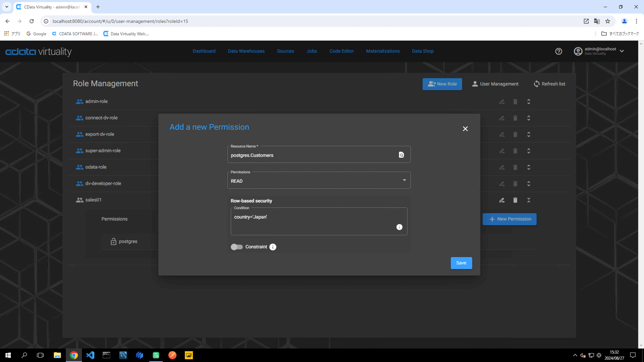Click the edit pencil icon for sales01 role
Screen dimensions: 644x362
point(502,200)
